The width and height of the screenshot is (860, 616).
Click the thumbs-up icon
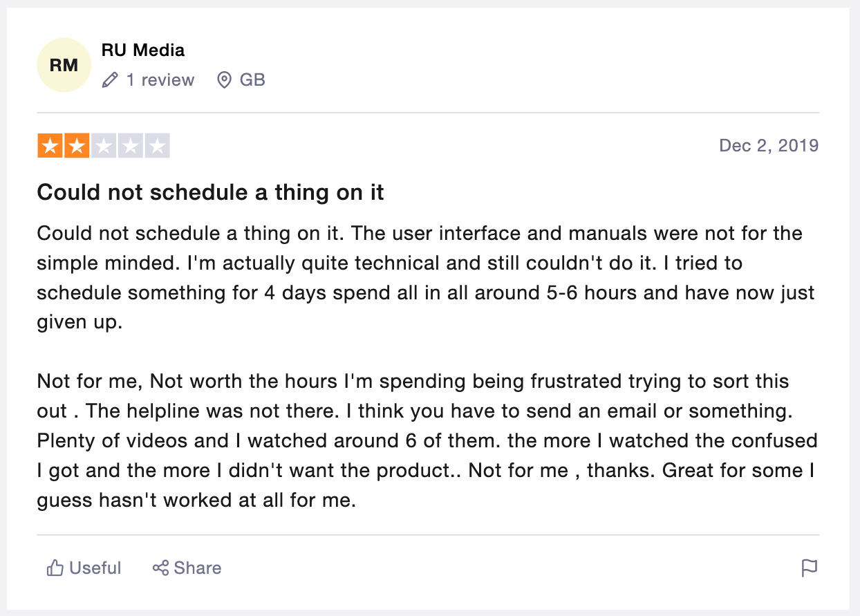pos(55,568)
